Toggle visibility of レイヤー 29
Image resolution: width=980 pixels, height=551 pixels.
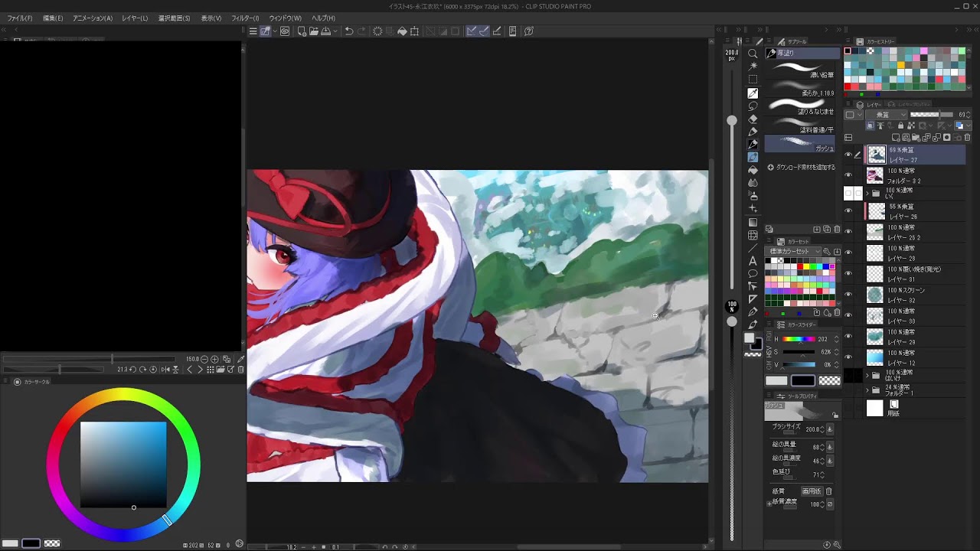[x=848, y=336]
